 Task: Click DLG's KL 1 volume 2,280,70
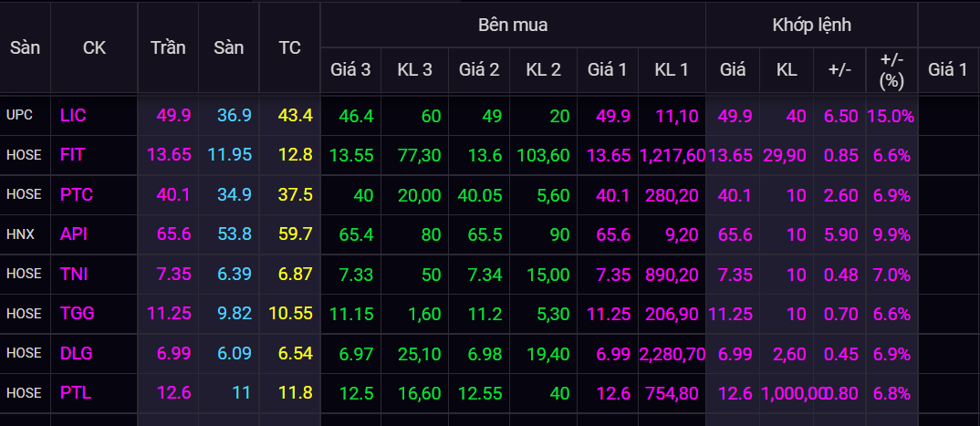click(672, 353)
